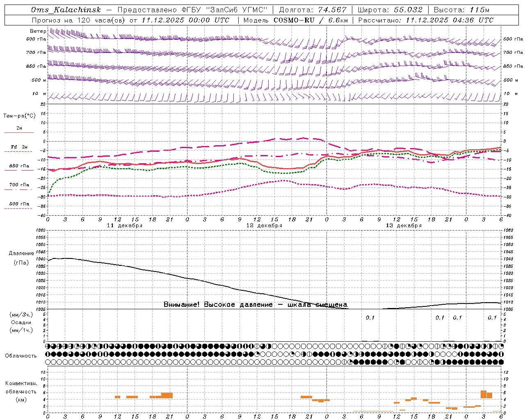Click the Рассчитано: 11.12.2025 04:36 UTC timestamp

(x=426, y=20)
